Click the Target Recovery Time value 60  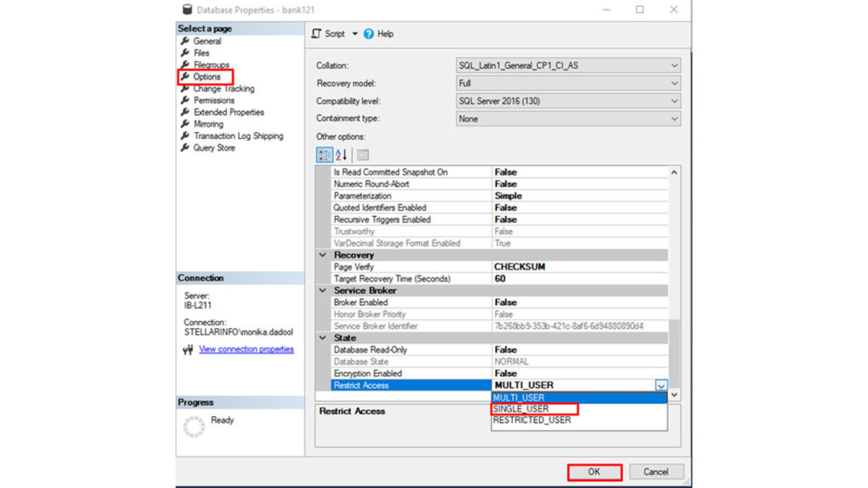500,279
